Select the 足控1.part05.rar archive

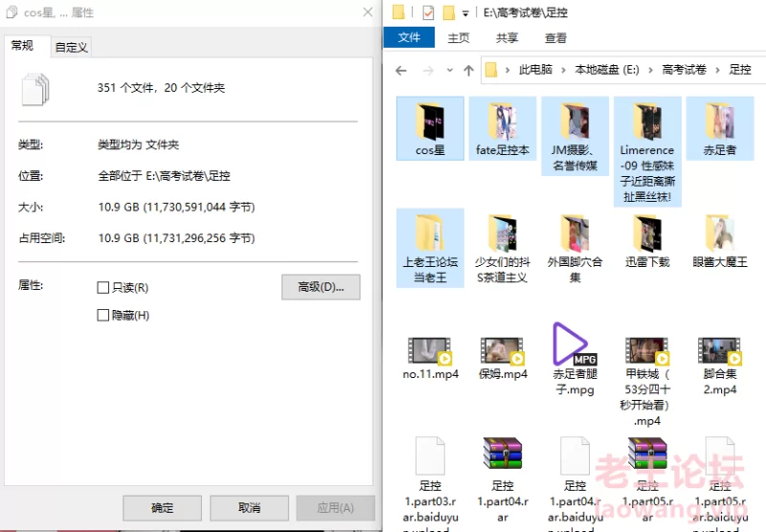[647, 479]
